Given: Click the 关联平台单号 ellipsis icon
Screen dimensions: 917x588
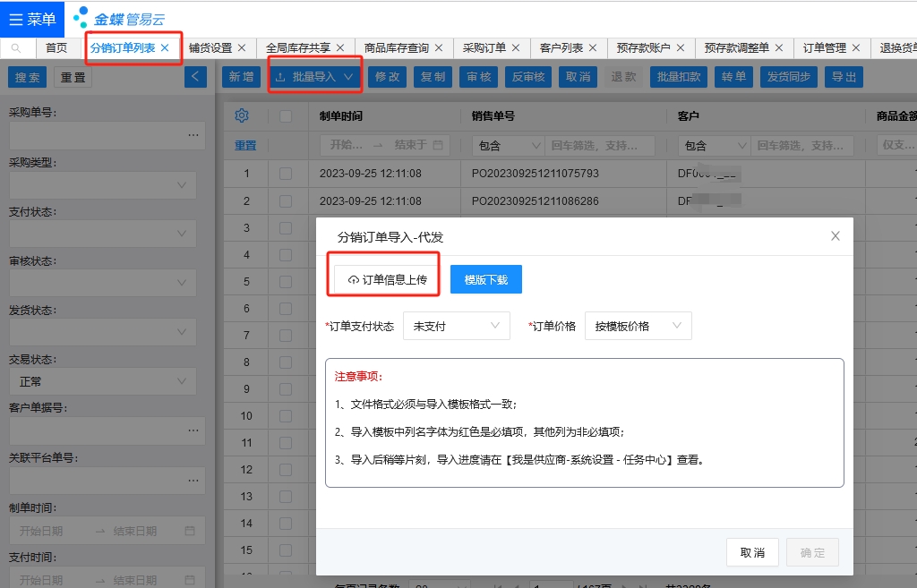Looking at the screenshot, I should point(193,481).
